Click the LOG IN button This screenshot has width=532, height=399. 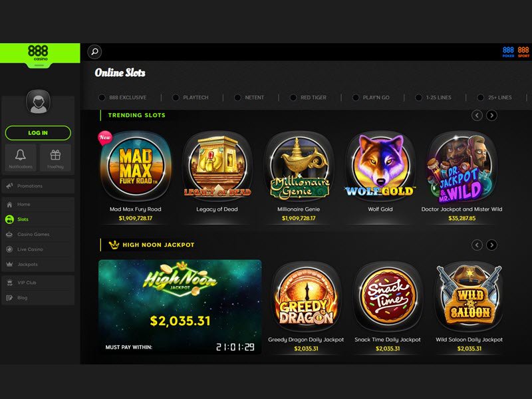coord(38,133)
